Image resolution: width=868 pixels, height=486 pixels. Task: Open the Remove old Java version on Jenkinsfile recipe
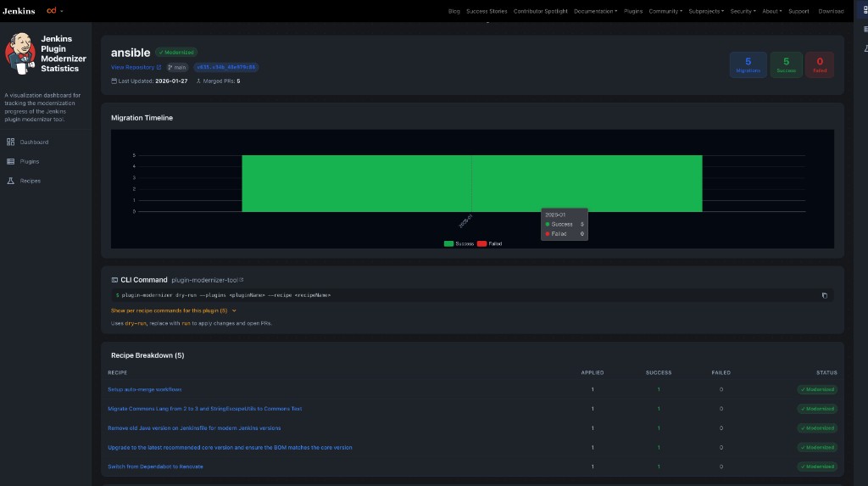click(194, 427)
